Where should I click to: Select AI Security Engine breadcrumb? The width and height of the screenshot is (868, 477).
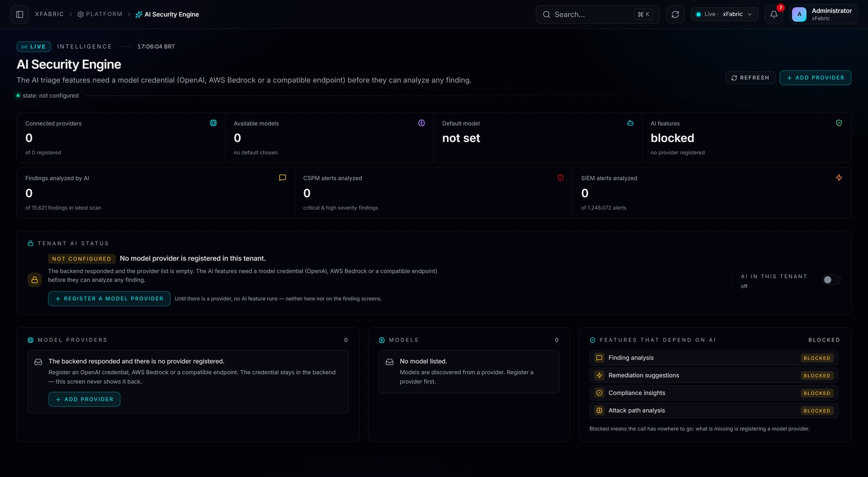167,15
